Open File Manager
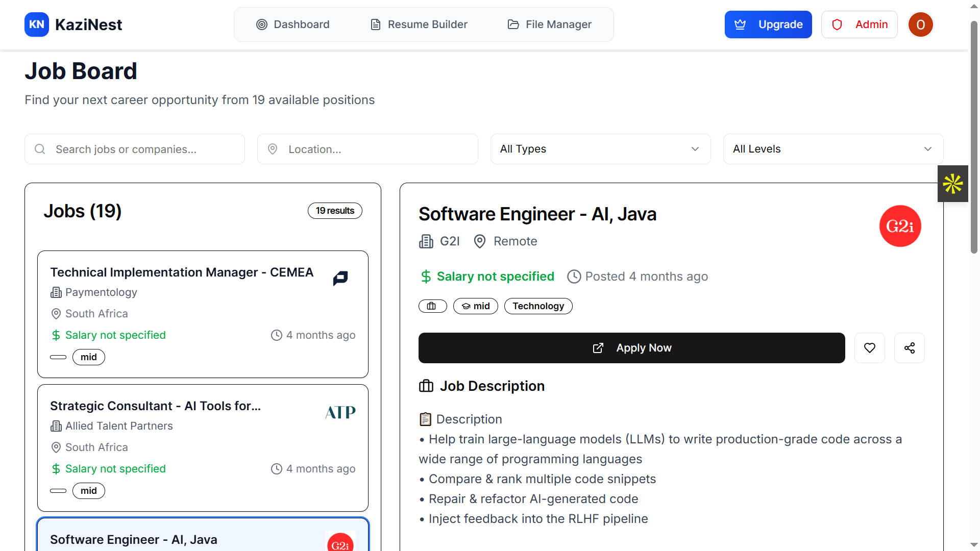 (549, 24)
